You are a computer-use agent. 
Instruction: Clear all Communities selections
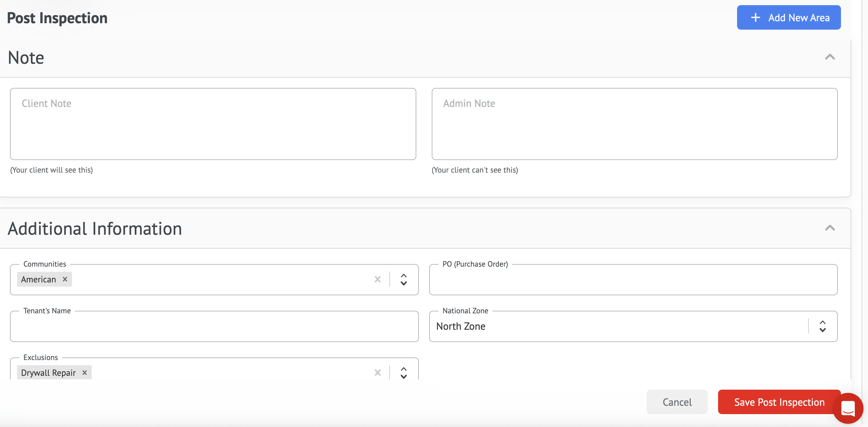coord(377,279)
